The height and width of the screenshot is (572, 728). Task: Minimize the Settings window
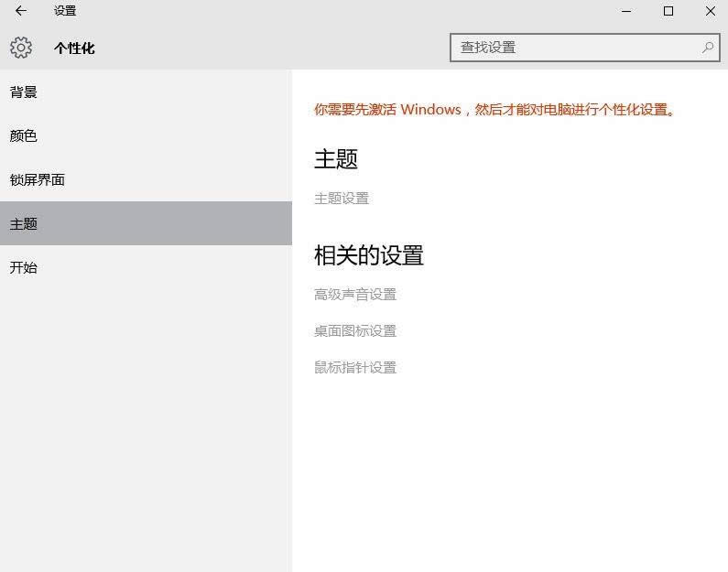[626, 11]
